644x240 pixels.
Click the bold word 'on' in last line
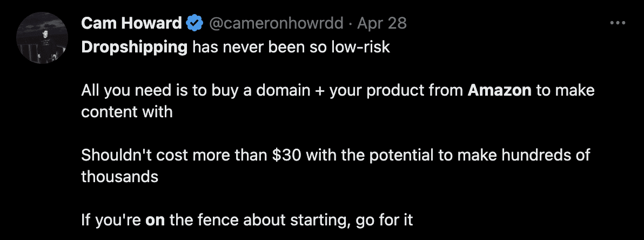pos(155,221)
